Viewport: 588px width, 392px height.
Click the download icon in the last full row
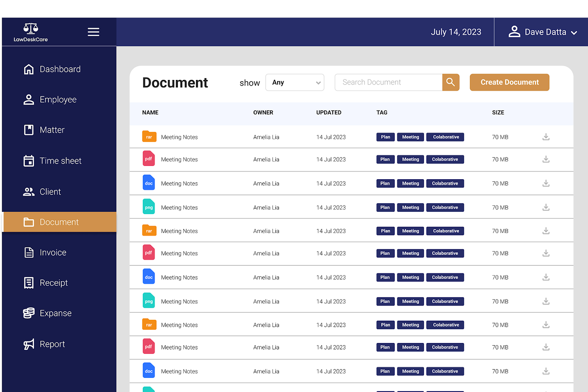(545, 371)
